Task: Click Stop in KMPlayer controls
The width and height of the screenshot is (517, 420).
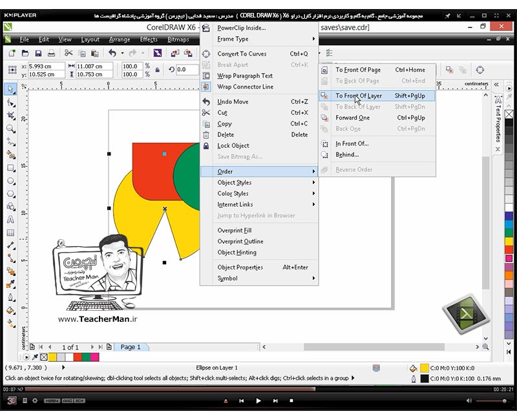Action: [x=291, y=401]
